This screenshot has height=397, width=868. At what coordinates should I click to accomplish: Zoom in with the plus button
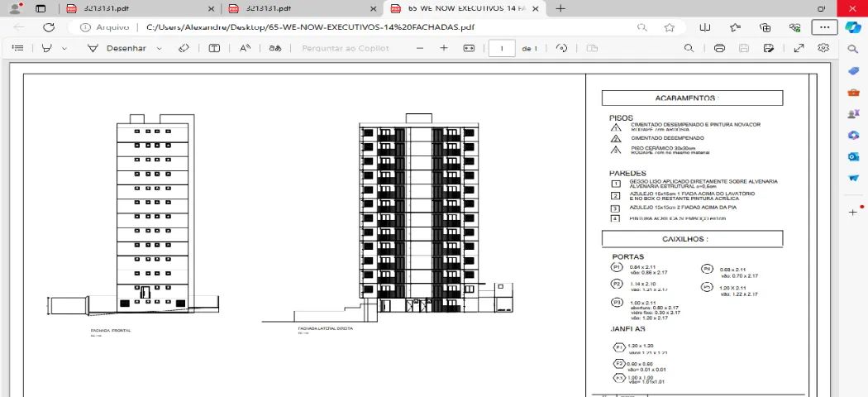point(443,48)
